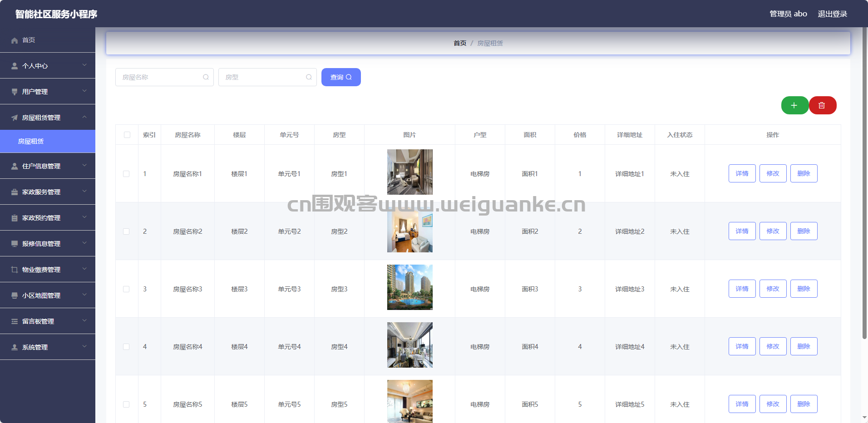Click the icon beside 家政服务管理

coord(15,192)
